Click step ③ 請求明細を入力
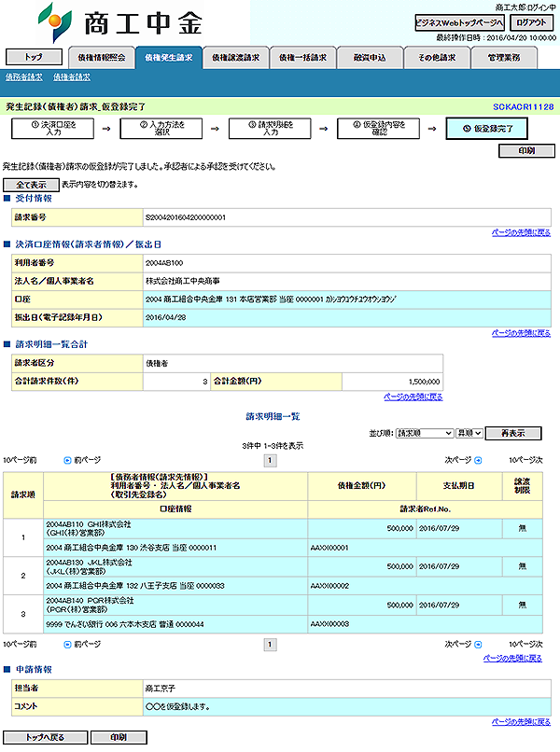Screen dimensions: 560x752 coord(270,129)
